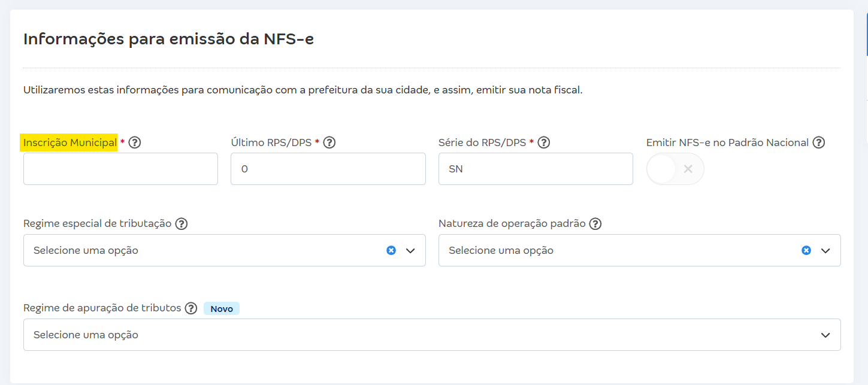Clear the Natureza de operação padrão selection
The height and width of the screenshot is (385, 868).
[x=807, y=250]
